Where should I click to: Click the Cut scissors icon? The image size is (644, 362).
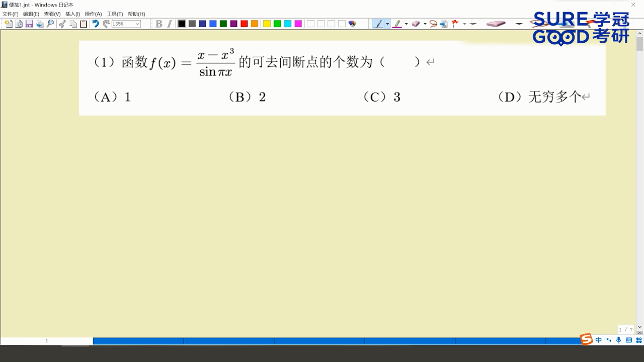(62, 24)
